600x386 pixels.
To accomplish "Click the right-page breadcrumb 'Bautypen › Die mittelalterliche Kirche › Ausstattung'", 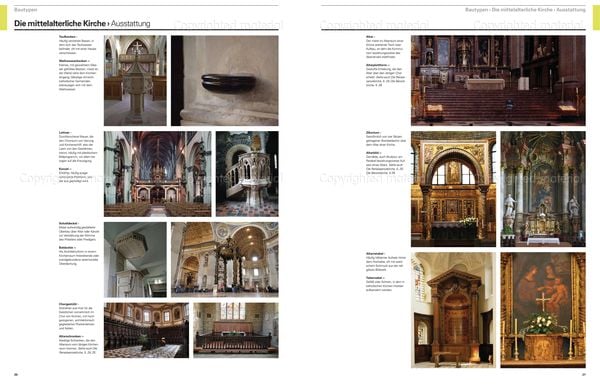I will point(525,10).
